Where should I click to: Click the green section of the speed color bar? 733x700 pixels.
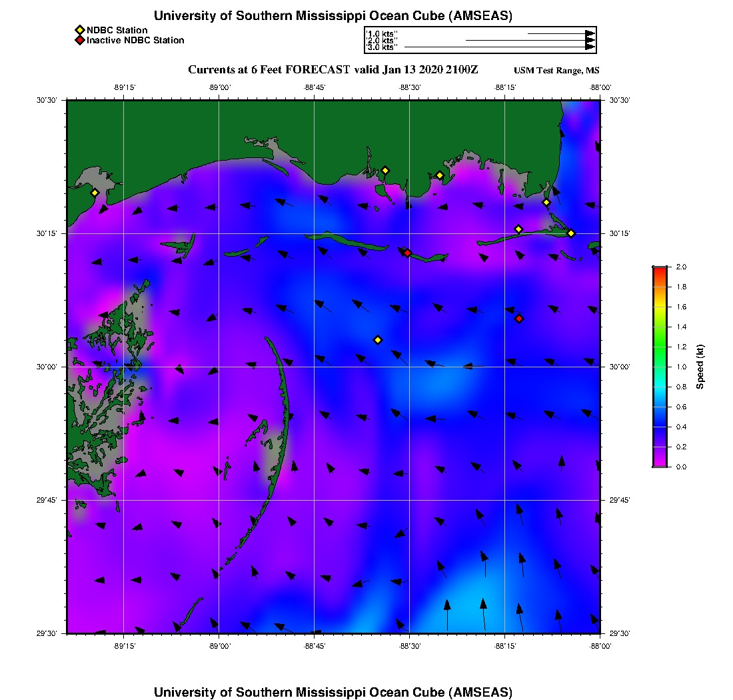660,346
